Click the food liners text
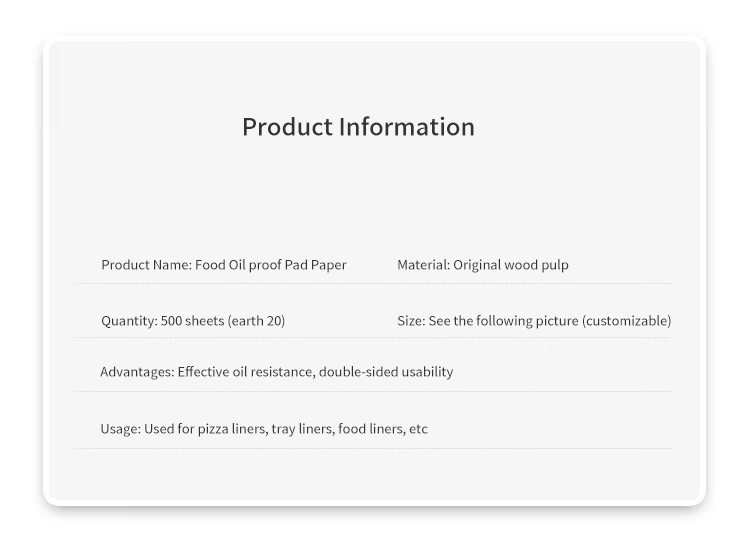Image resolution: width=750 pixels, height=541 pixels. pyautogui.click(x=370, y=429)
